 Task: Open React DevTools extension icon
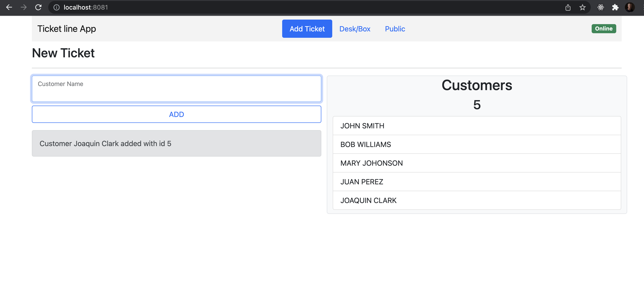(601, 7)
